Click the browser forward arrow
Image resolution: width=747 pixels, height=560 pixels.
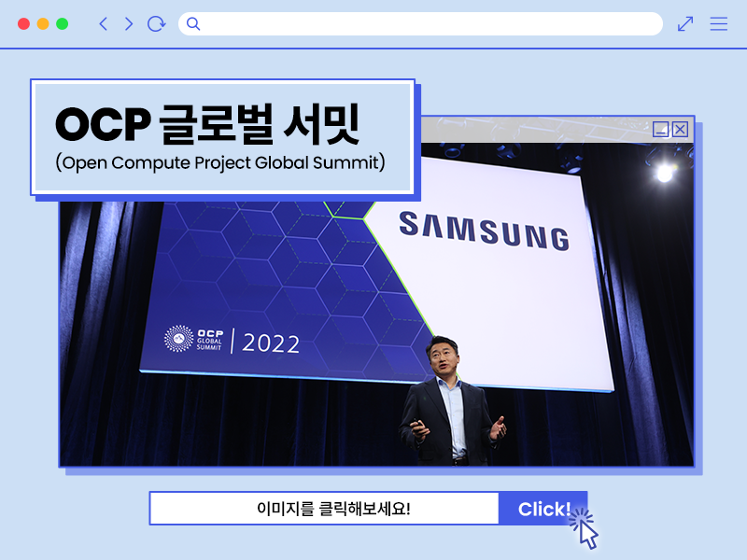129,24
